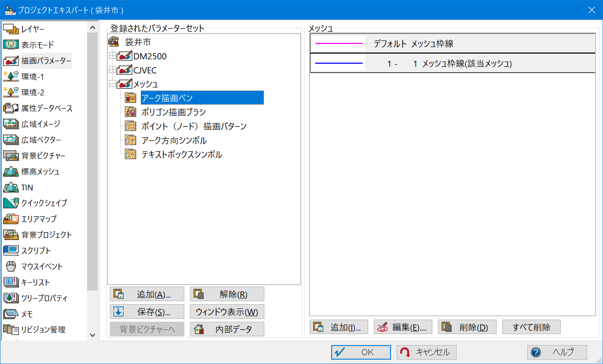603x364 pixels.
Task: Click the blue pen line swatch
Action: (339, 63)
